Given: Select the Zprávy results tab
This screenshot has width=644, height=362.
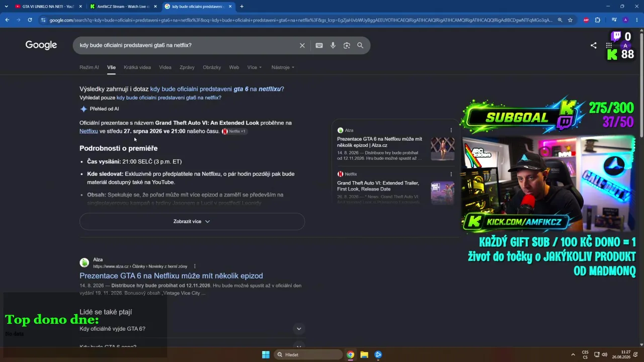Looking at the screenshot, I should tap(187, 67).
